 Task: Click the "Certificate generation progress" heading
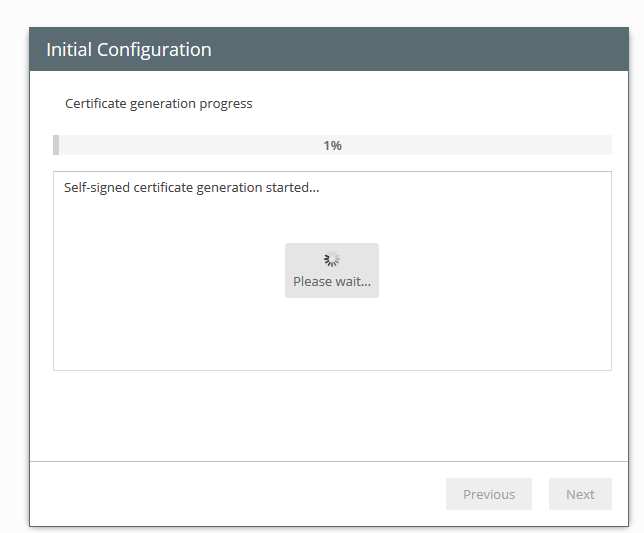click(158, 104)
